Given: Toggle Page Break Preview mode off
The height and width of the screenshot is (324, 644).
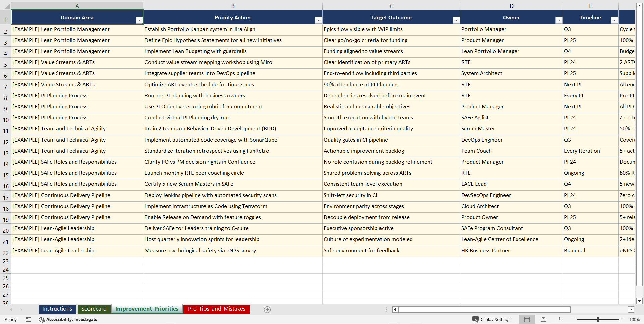Looking at the screenshot, I should click(560, 319).
